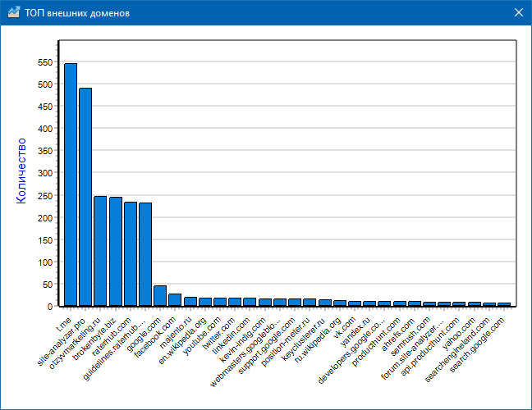The image size is (532, 410).
Task: Click the support.google.com axis label
Action: point(266,345)
